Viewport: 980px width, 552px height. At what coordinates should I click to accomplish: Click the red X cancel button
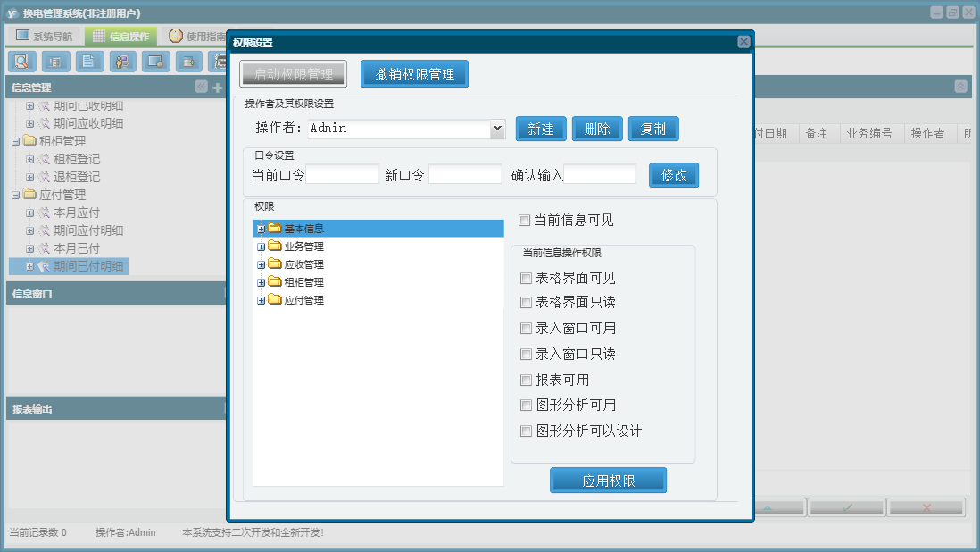pyautogui.click(x=926, y=507)
